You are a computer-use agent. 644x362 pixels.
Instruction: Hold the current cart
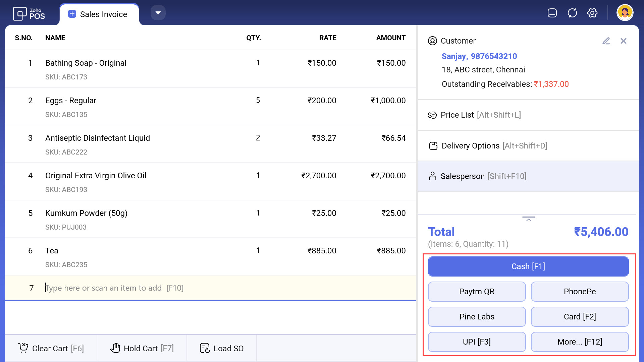point(142,348)
